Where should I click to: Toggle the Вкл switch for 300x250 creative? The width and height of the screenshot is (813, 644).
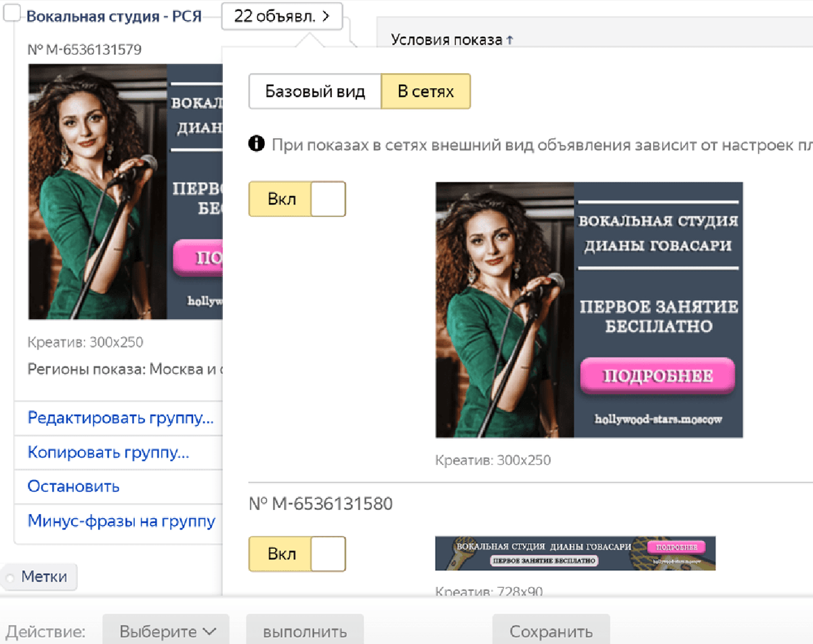coord(297,199)
